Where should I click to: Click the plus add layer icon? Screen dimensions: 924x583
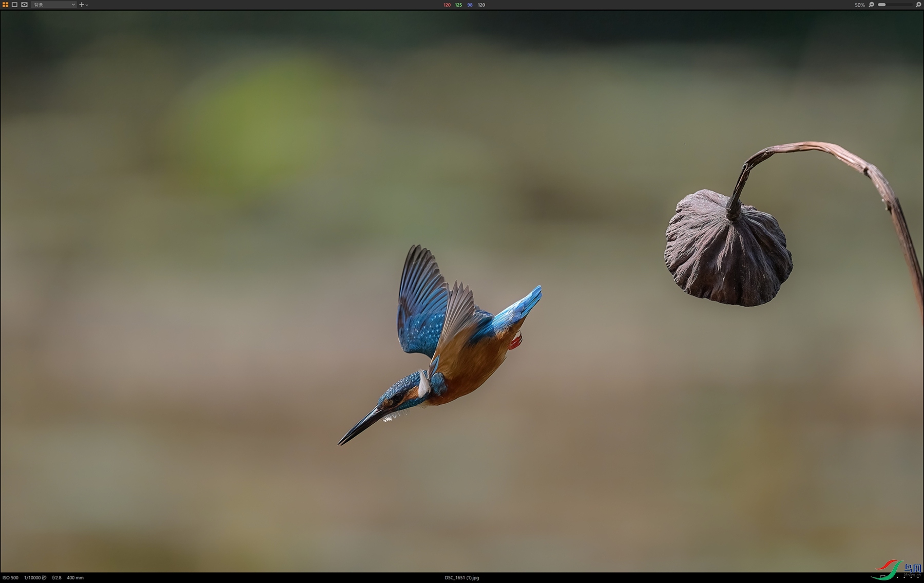(81, 5)
